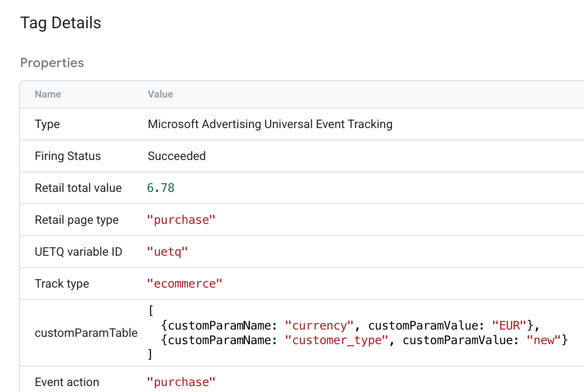Select the Type row label
The height and width of the screenshot is (392, 584).
pos(47,124)
